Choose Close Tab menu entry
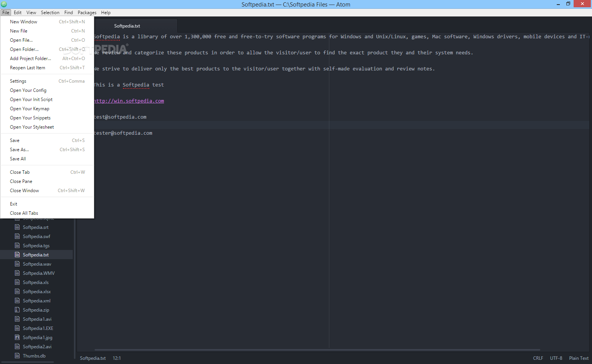 pos(47,172)
